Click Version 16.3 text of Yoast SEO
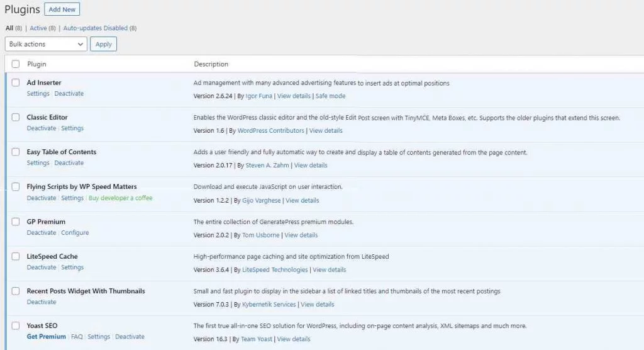The image size is (644, 350). point(210,339)
